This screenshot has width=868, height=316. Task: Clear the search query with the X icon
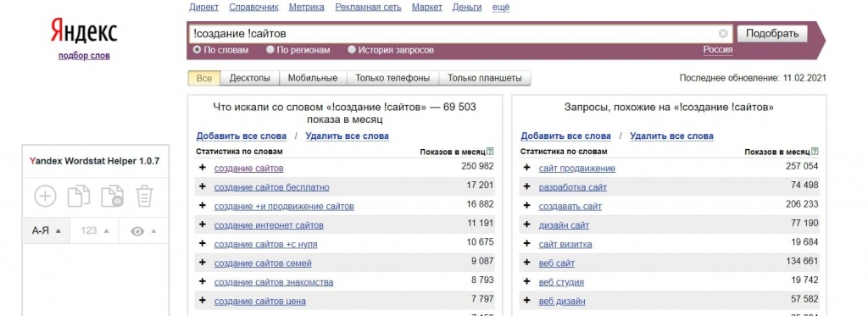click(x=723, y=34)
